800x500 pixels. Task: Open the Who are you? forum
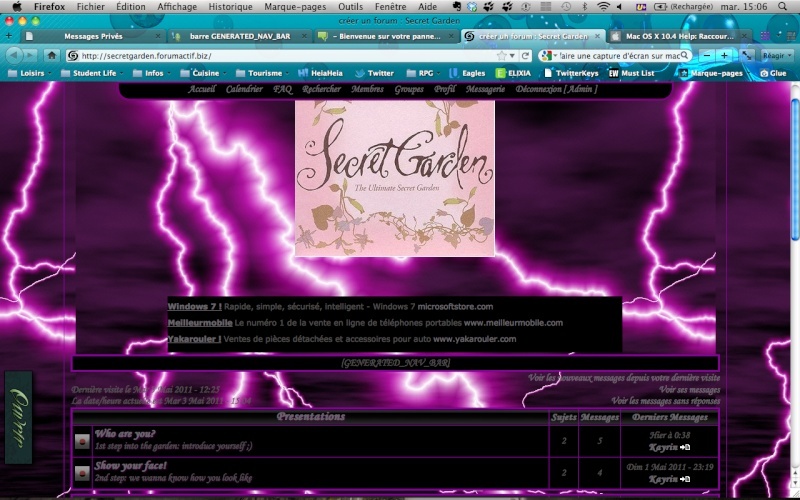[125, 434]
